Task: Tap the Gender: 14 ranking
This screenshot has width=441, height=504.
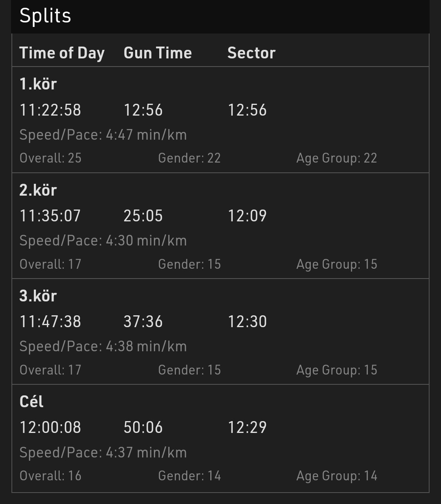Action: point(189,476)
